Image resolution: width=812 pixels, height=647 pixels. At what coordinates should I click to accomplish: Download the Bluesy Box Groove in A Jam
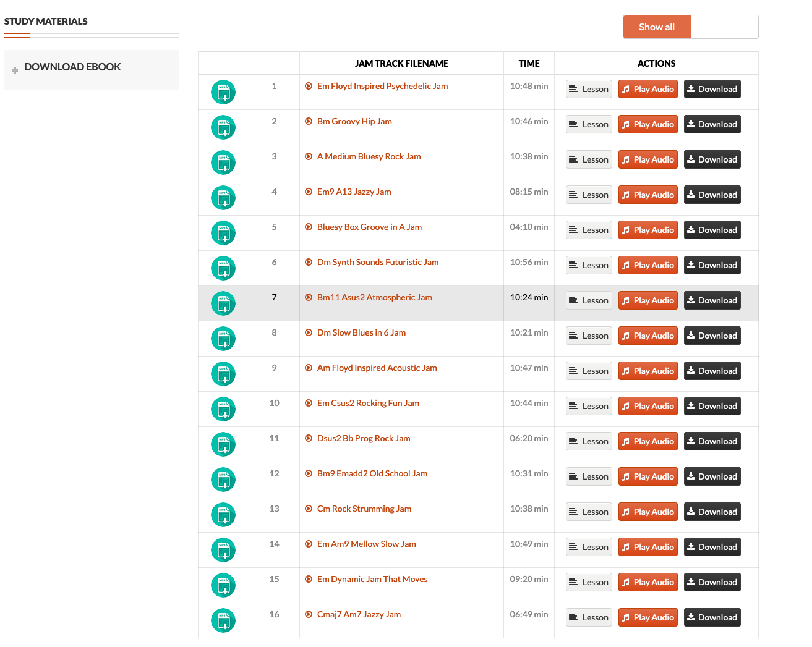click(x=712, y=230)
